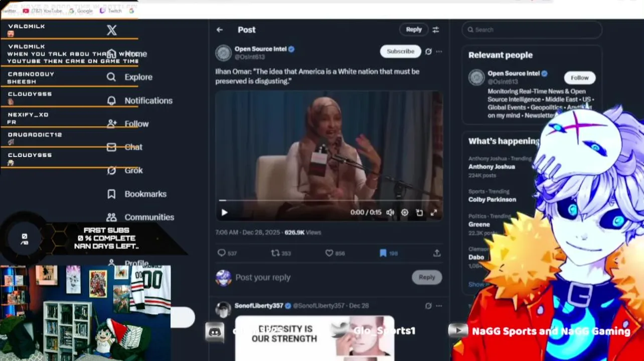Image resolution: width=644 pixels, height=361 pixels.
Task: Open the Anthony Joshua trending topic
Action: pos(492,166)
